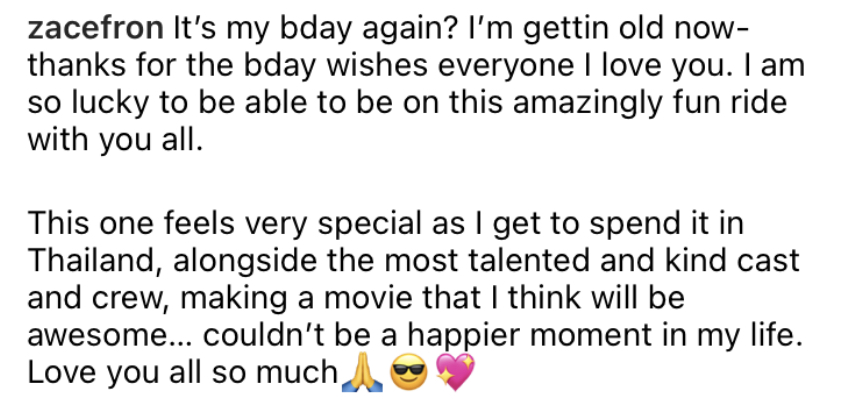Click the sparkling pink heart emoji
Image resolution: width=860 pixels, height=400 pixels.
pyautogui.click(x=455, y=374)
